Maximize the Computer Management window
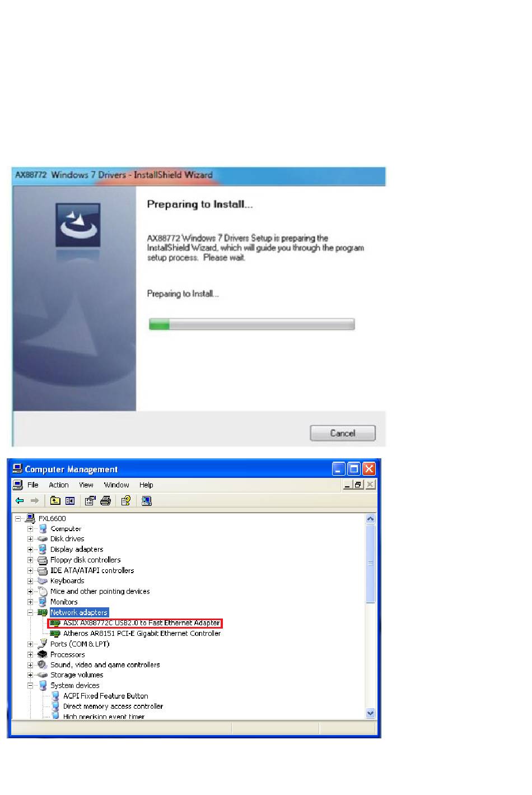 point(354,469)
